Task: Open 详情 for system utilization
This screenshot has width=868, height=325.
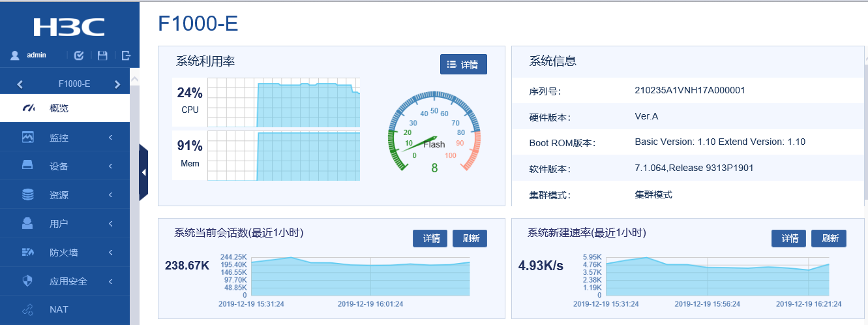Action: click(x=463, y=65)
